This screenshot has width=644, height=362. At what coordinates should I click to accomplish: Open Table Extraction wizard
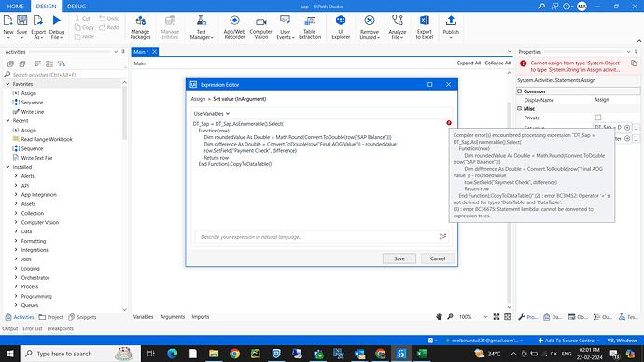[x=310, y=27]
